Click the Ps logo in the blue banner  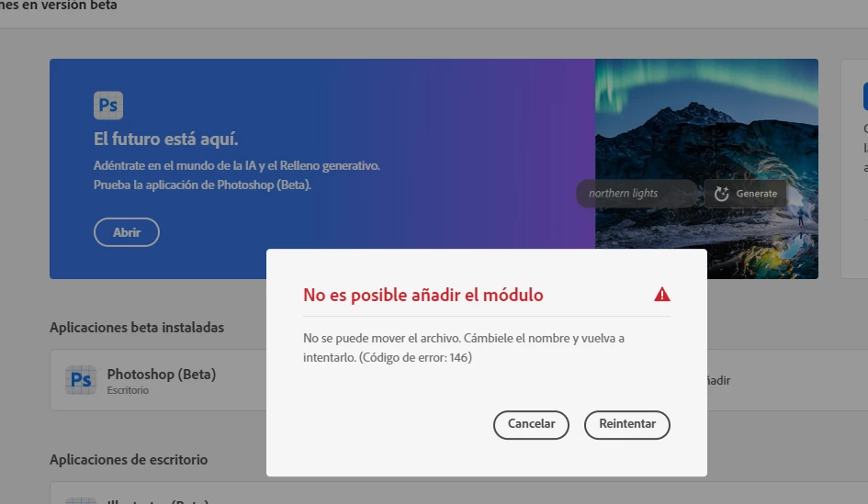[108, 106]
